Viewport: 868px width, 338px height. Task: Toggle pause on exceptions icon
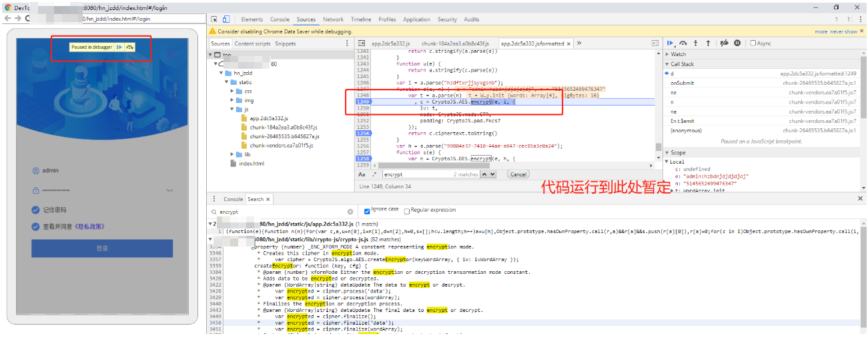[x=737, y=43]
